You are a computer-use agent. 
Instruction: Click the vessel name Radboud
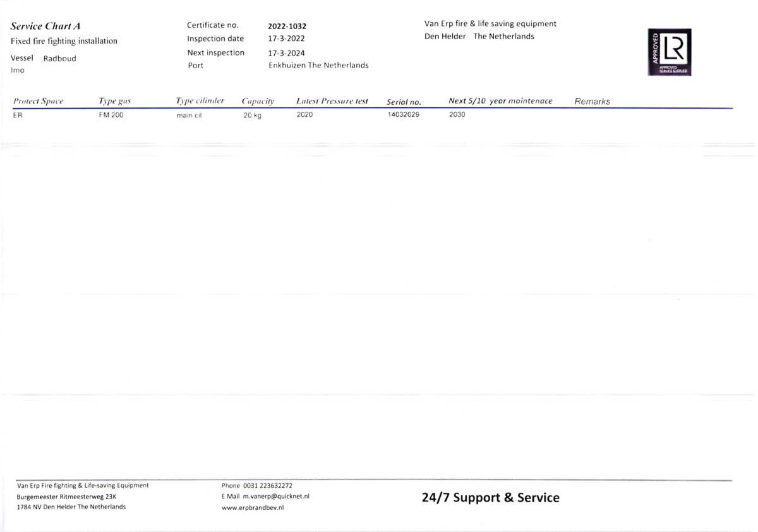coord(59,58)
